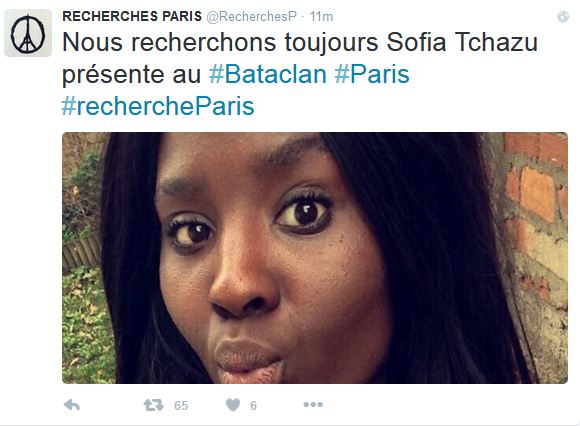580x426 pixels.
Task: Reply to the tweet using the arrow icon
Action: pos(72,405)
